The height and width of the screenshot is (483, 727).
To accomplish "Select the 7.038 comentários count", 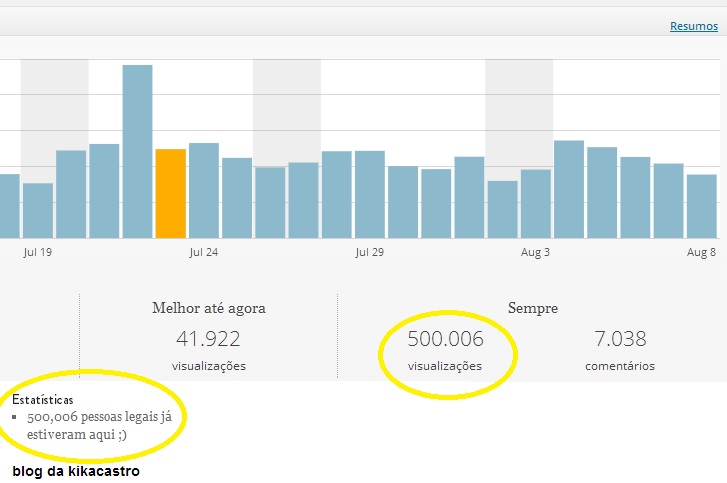I will (x=620, y=338).
